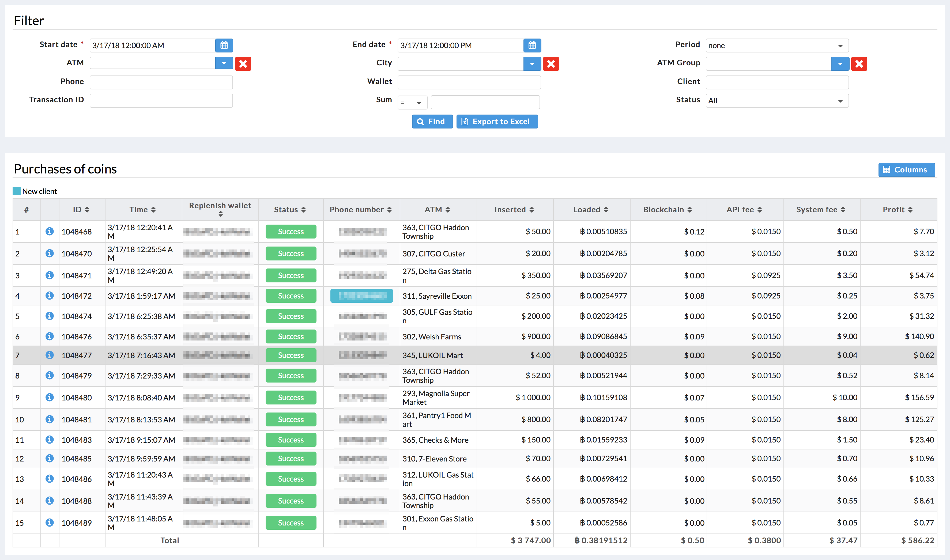The image size is (950, 560).
Task: Click the City filter text box
Action: 461,64
